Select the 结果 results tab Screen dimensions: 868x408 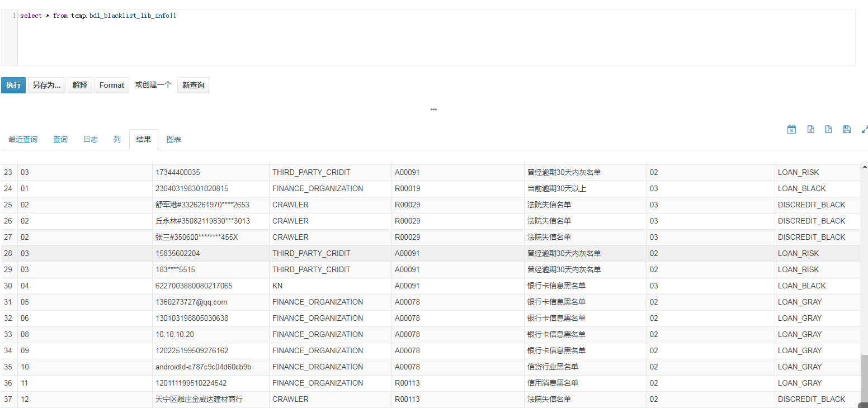[143, 139]
